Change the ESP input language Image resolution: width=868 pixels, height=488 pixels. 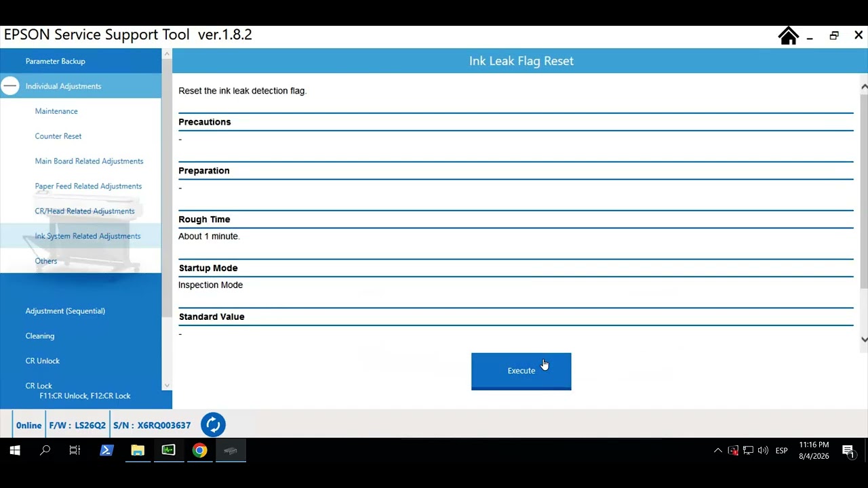[x=781, y=451]
